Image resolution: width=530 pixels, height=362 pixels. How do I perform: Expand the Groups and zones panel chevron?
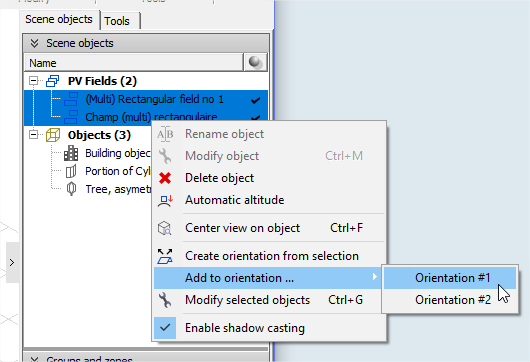(34, 359)
